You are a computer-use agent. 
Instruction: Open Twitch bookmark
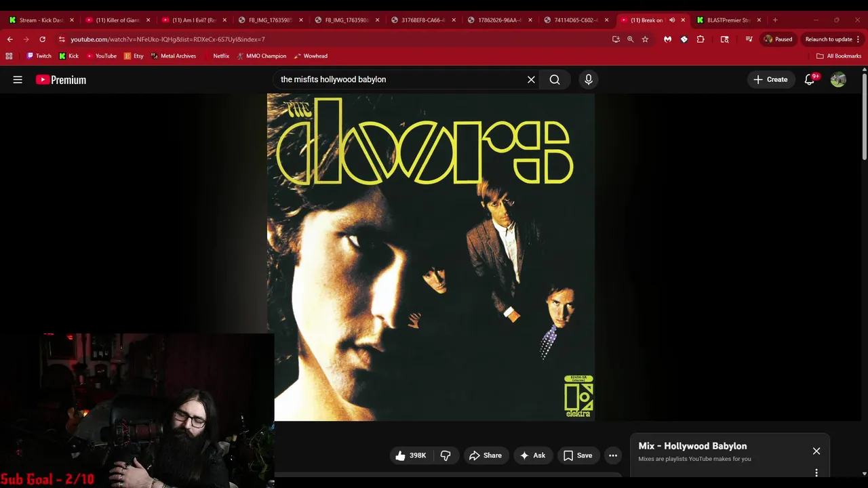[39, 56]
